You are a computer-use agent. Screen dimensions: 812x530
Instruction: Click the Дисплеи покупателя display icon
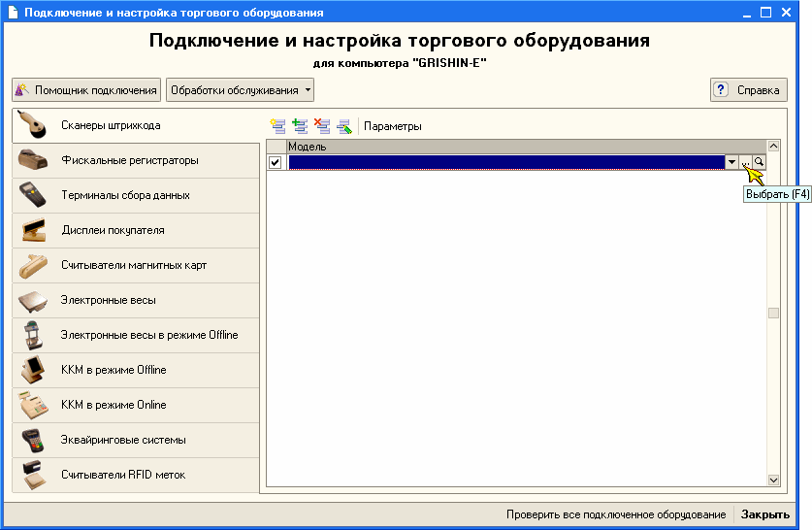[33, 230]
